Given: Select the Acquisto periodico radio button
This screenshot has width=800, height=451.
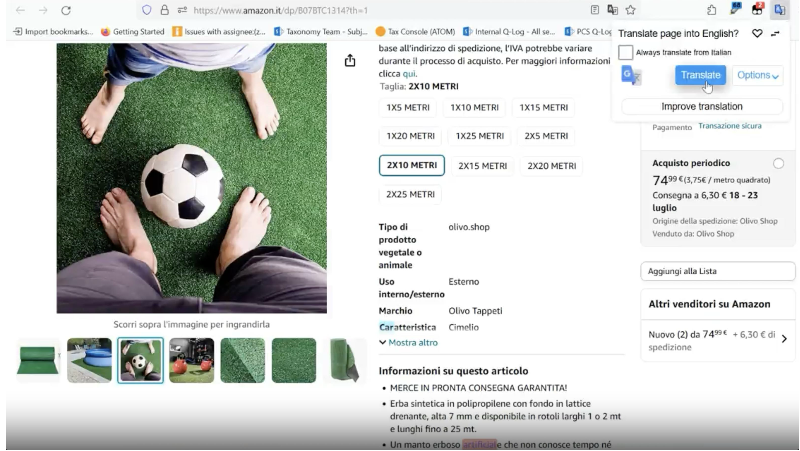Looking at the screenshot, I should click(x=778, y=163).
